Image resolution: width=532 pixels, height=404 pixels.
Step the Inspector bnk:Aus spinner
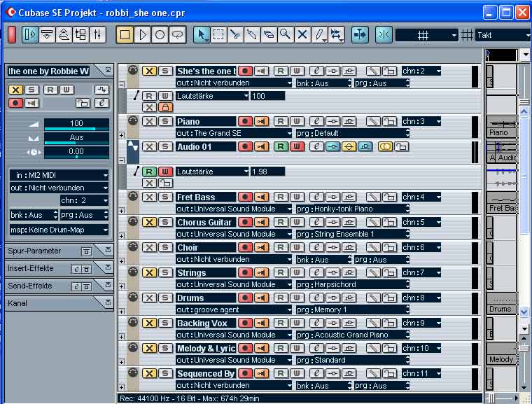pos(55,215)
